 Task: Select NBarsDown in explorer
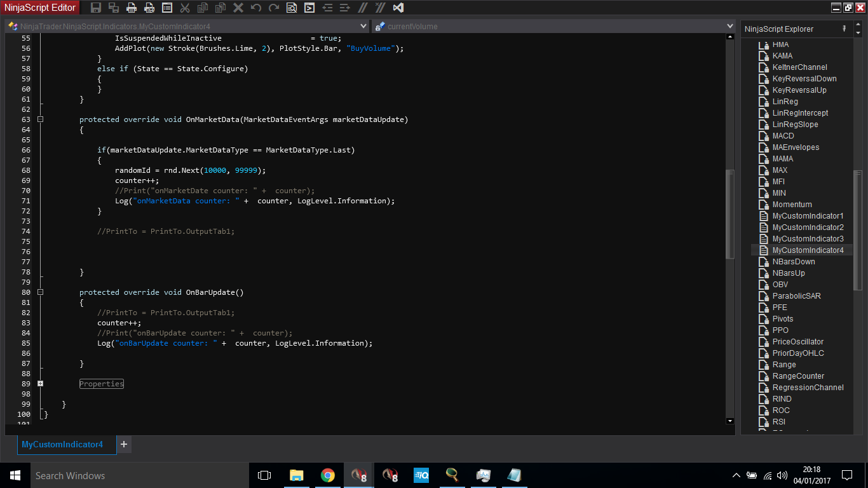click(794, 262)
